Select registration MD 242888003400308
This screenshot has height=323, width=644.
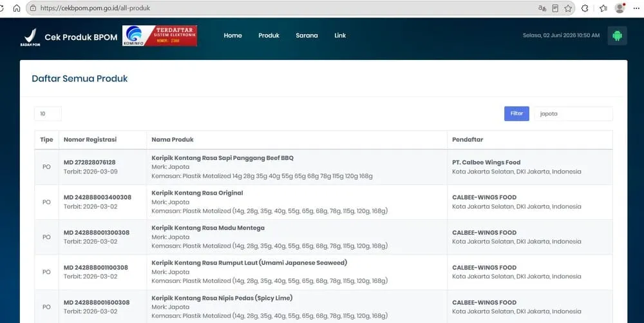(x=97, y=197)
